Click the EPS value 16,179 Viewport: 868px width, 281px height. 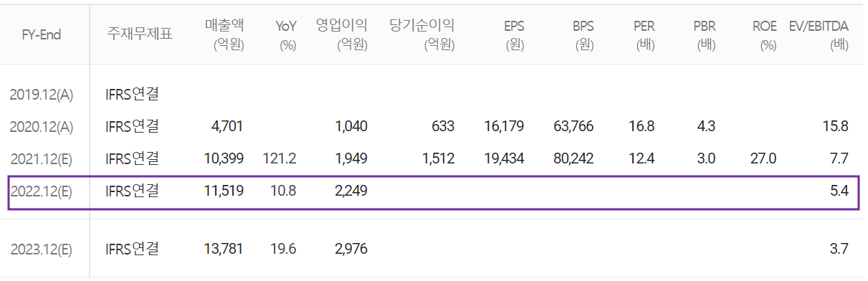504,126
